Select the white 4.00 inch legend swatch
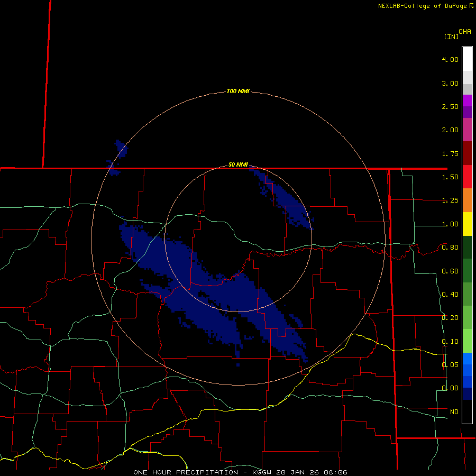Viewport: 476px width, 476px height. click(x=467, y=59)
